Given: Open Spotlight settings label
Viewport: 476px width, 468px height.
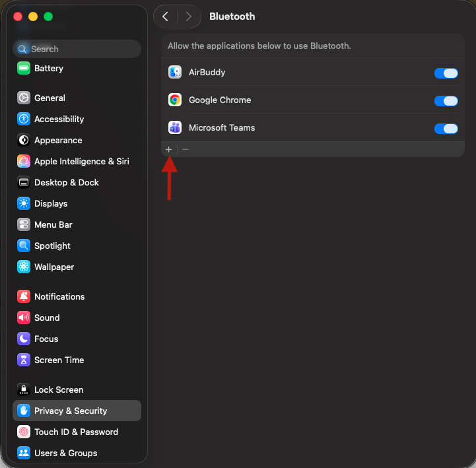Looking at the screenshot, I should point(53,246).
